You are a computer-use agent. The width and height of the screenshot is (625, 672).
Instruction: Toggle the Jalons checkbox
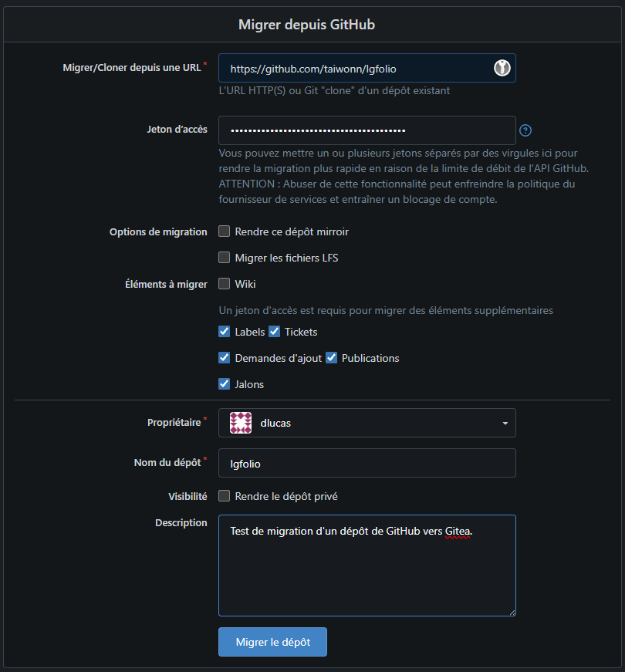pos(225,384)
